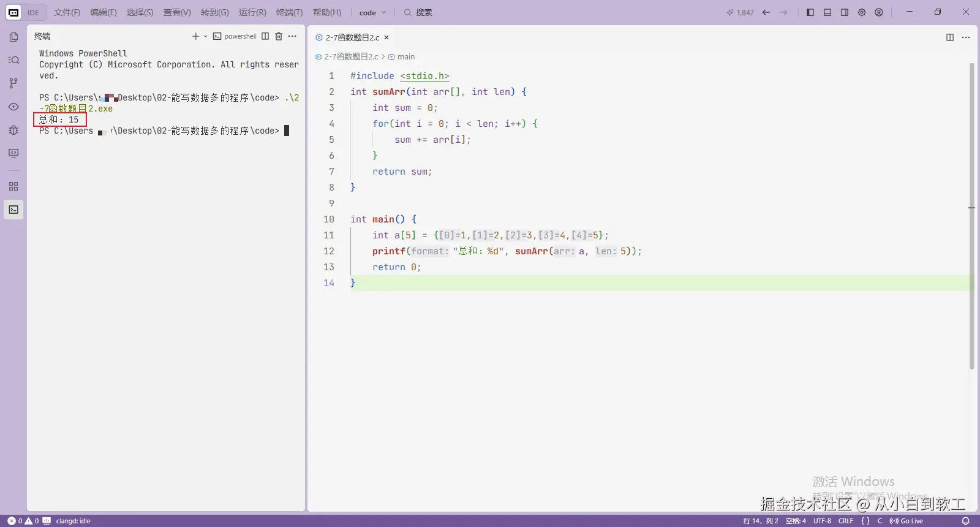Click Go Live in status bar
980x527 pixels.
tap(907, 521)
